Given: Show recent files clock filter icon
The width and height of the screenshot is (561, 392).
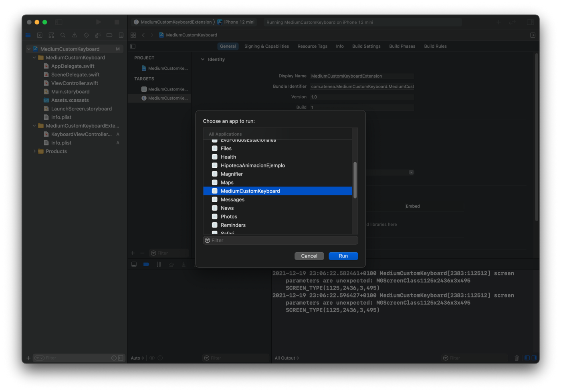Looking at the screenshot, I should click(x=114, y=358).
